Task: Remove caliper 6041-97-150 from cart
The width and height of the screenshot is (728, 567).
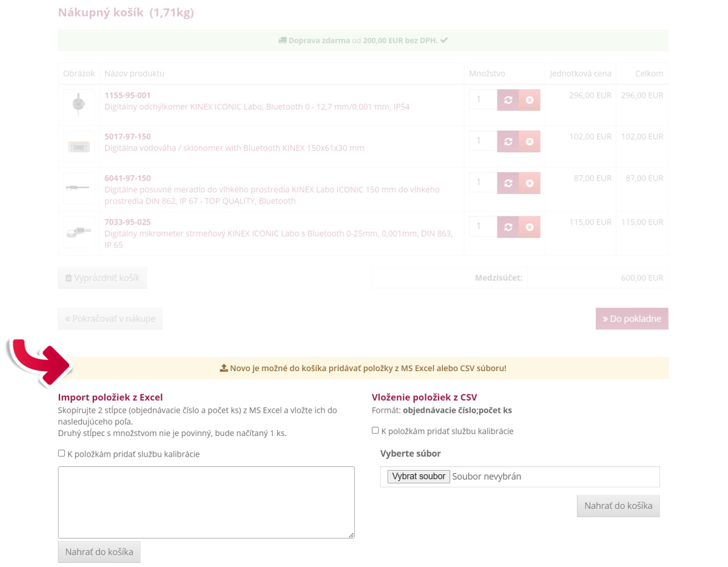Action: pos(530,183)
